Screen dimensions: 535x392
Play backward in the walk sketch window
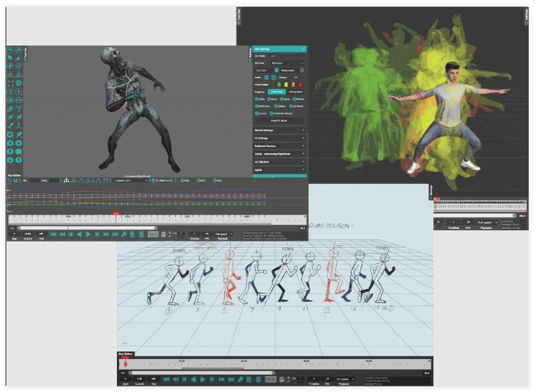193,379
